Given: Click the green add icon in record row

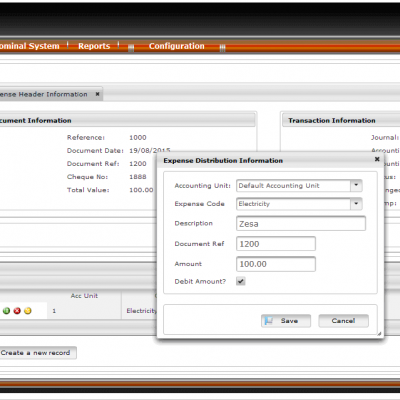Looking at the screenshot, I should [x=6, y=311].
